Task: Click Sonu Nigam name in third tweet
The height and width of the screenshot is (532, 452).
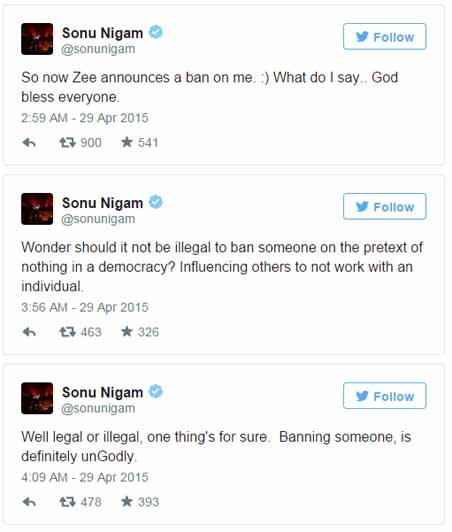Action: click(102, 393)
